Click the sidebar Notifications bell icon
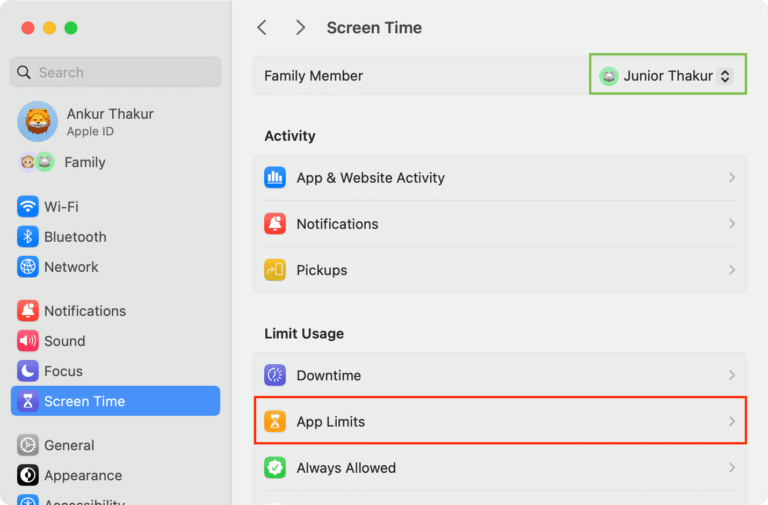The image size is (768, 505). 27,311
